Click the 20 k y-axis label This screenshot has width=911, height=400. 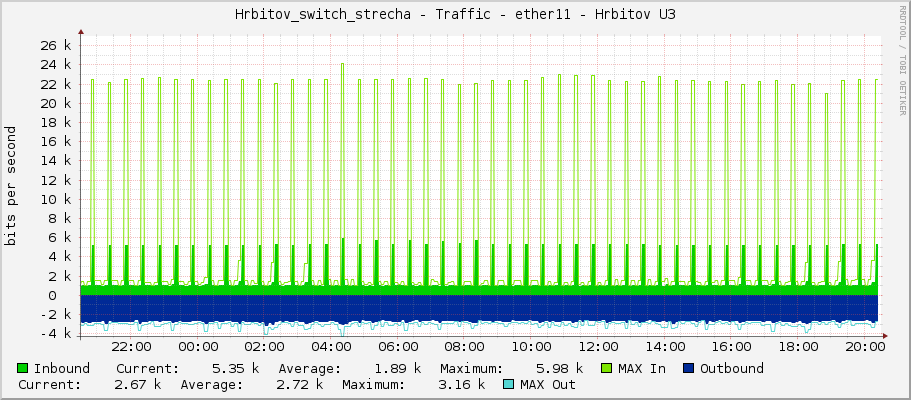(57, 103)
